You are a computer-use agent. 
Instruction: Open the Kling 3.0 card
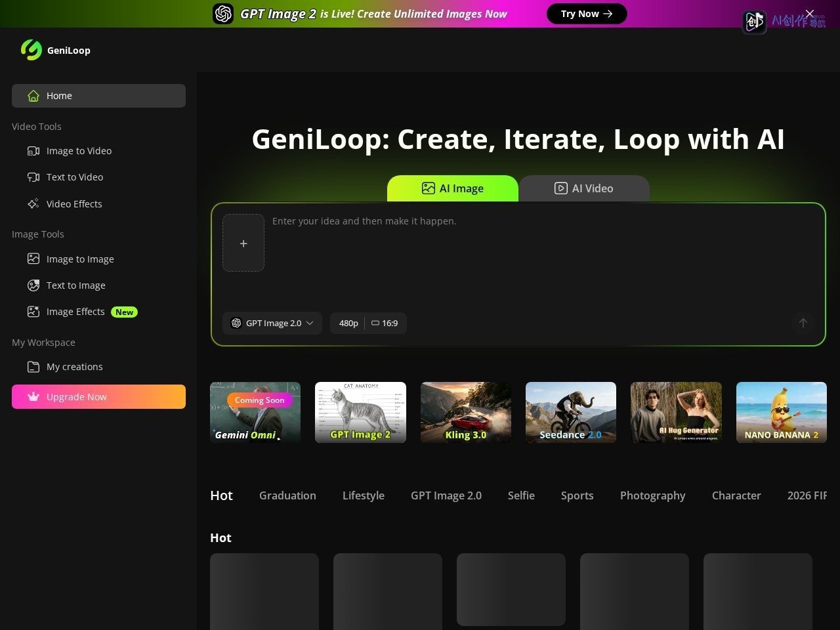tap(466, 412)
